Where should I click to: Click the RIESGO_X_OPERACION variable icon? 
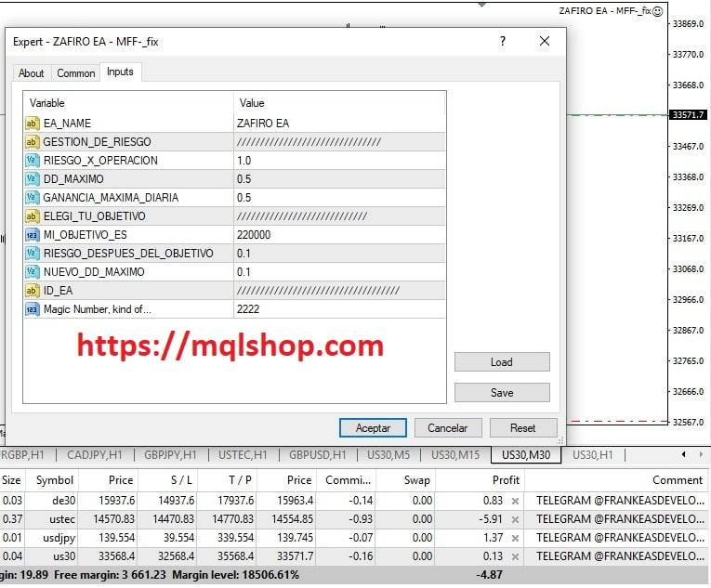[x=32, y=160]
